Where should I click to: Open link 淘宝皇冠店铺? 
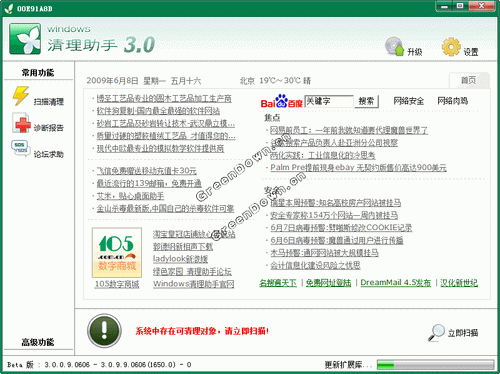point(194,234)
